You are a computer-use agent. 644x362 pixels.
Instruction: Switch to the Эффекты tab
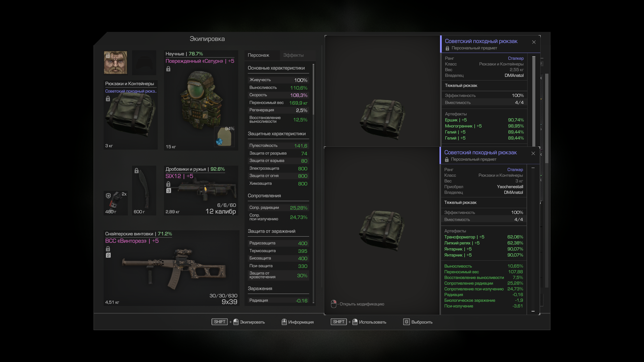point(293,55)
